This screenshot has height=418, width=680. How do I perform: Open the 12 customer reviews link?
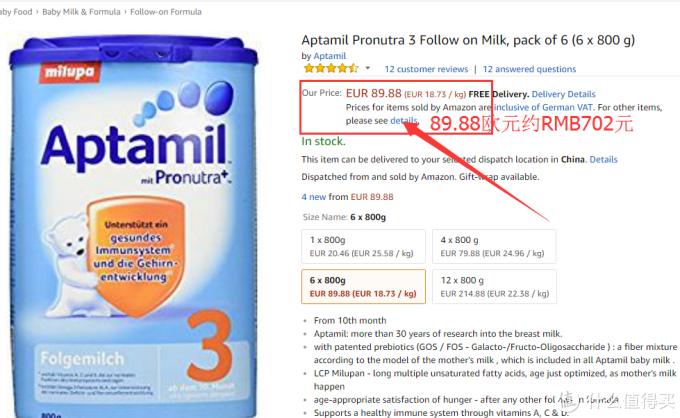426,70
